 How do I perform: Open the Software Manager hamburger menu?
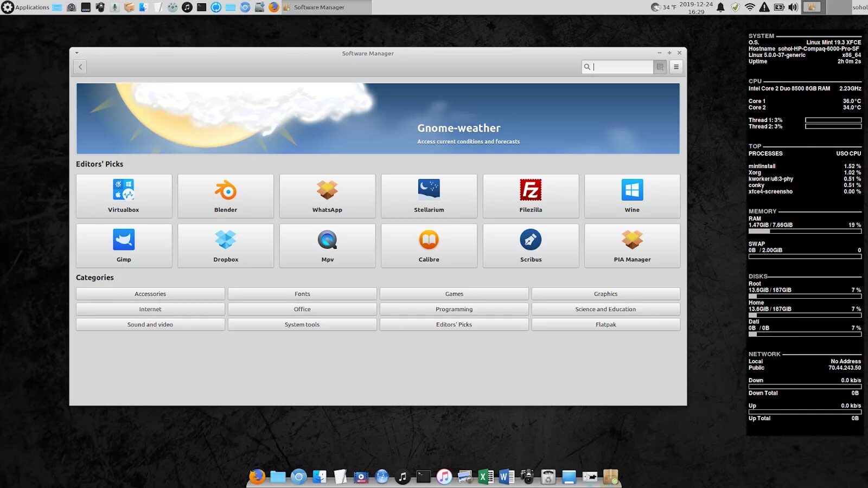tap(676, 67)
